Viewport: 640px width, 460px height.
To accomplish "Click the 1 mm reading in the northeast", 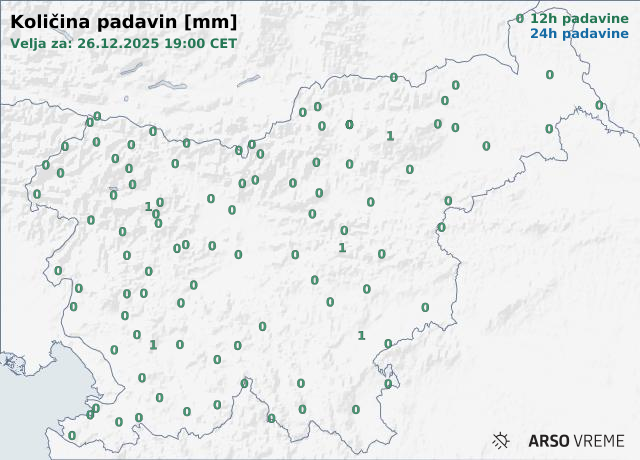I will [390, 136].
